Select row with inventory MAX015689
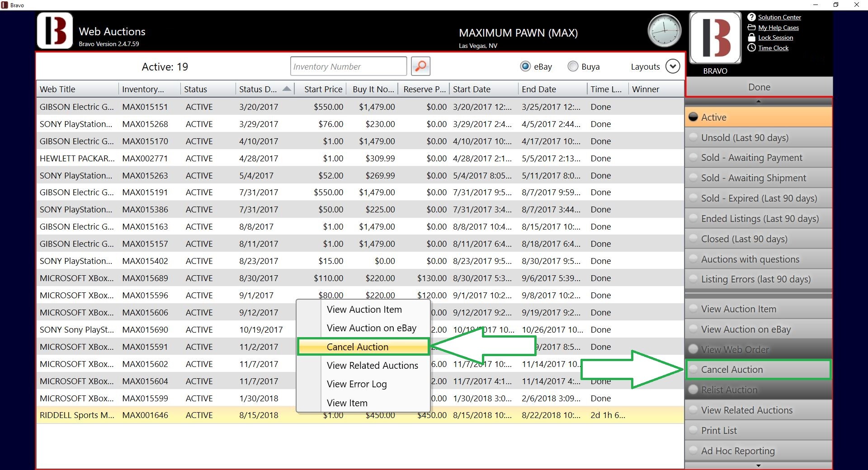Screen dimensions: 868x470 (360, 278)
